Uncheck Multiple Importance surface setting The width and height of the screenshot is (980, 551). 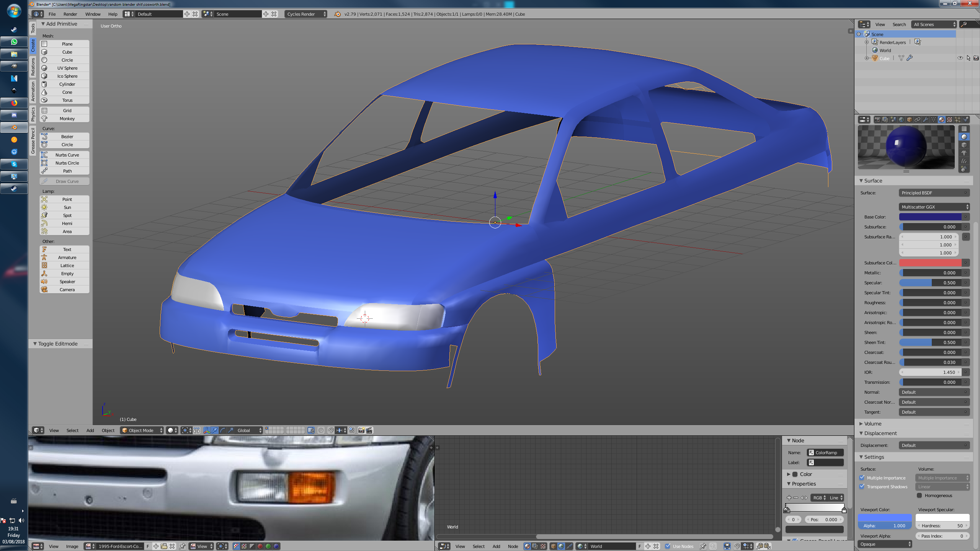[862, 478]
